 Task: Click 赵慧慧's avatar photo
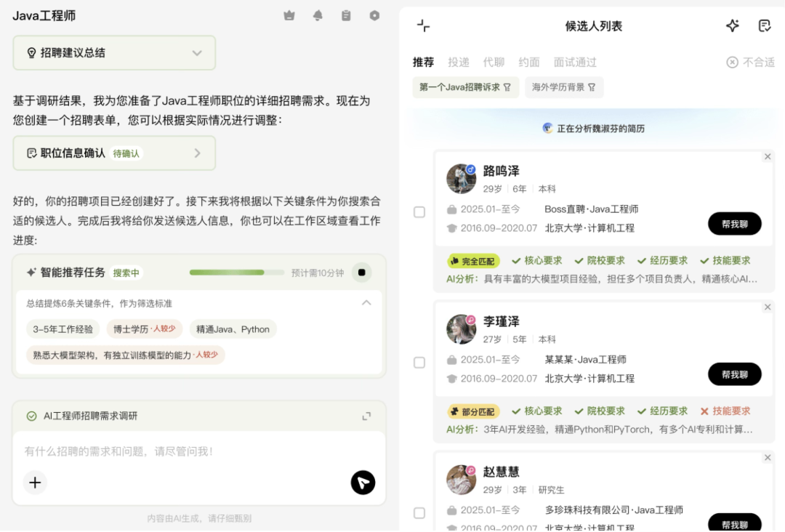click(461, 480)
